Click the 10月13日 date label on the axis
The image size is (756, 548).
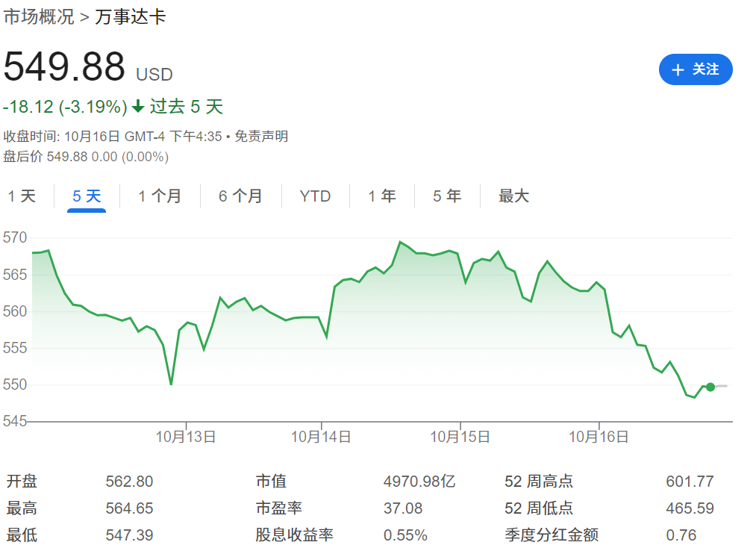pyautogui.click(x=186, y=437)
